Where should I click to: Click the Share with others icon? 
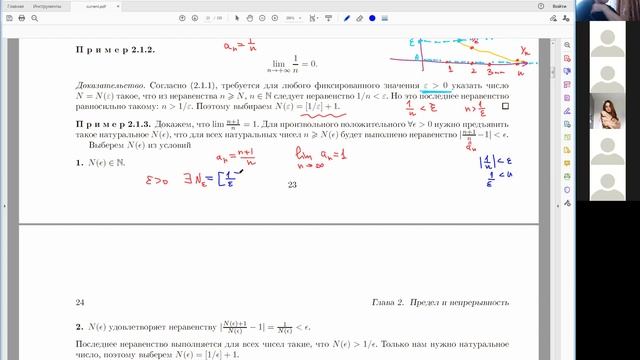(x=566, y=18)
